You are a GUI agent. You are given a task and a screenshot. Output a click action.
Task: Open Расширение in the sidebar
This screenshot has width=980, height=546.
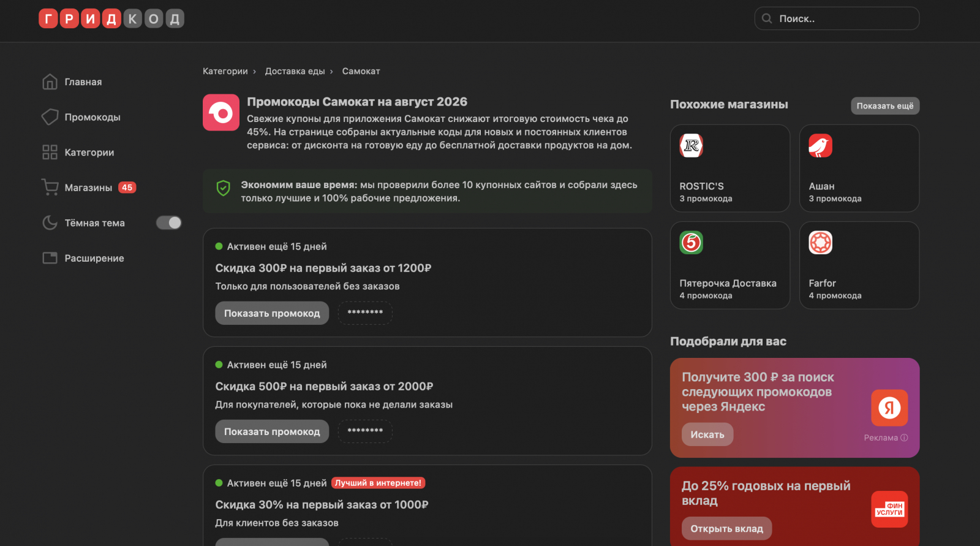point(94,258)
